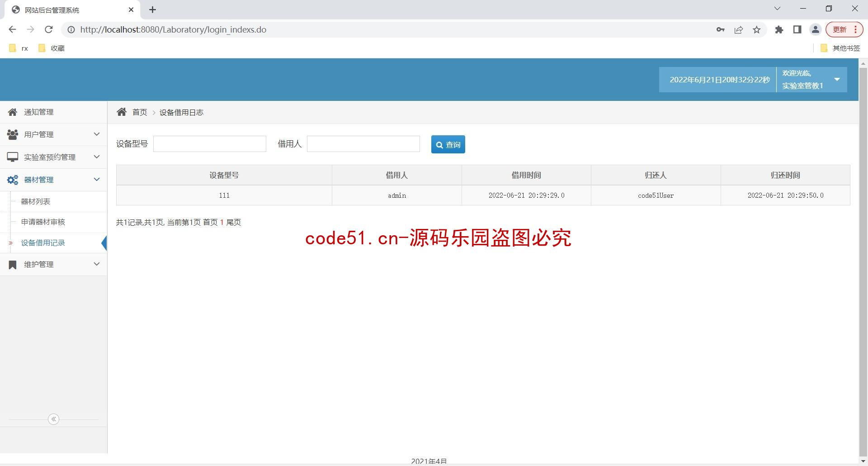Open the 申请器材审核 submenu item
868x466 pixels.
click(x=43, y=222)
